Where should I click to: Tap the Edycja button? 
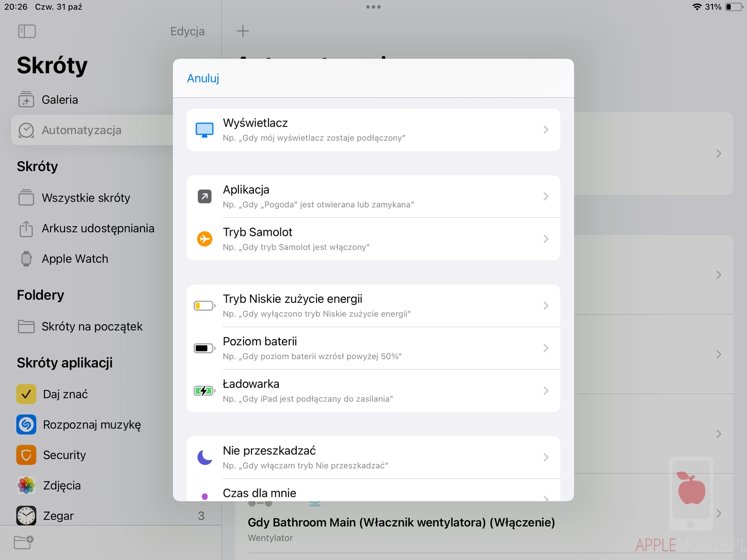[187, 31]
